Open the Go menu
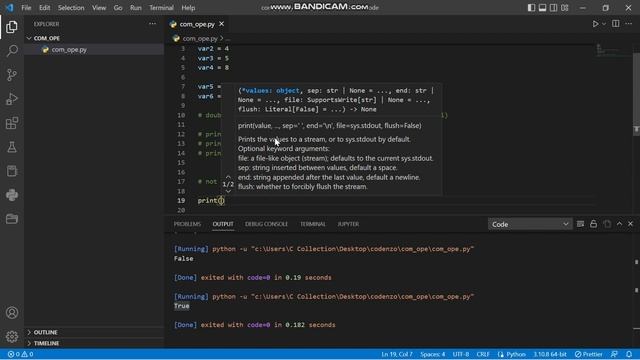The width and height of the screenshot is (640, 360). click(118, 8)
